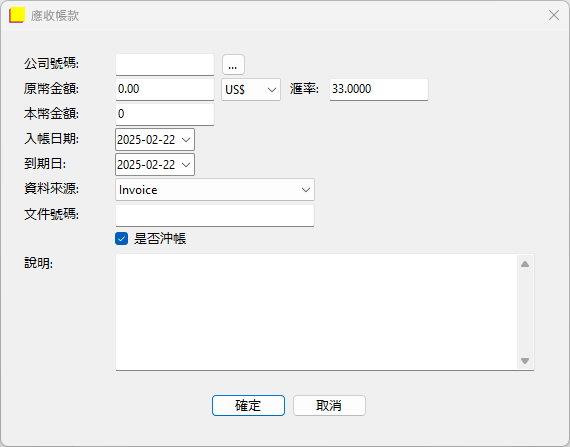Viewport: 570px width, 447px height.
Task: Open company lookup with the ellipsis button
Action: (233, 65)
